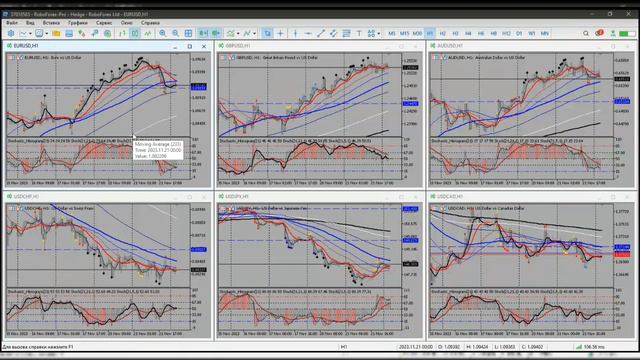
Task: Click the account person icon
Action: click(x=613, y=33)
